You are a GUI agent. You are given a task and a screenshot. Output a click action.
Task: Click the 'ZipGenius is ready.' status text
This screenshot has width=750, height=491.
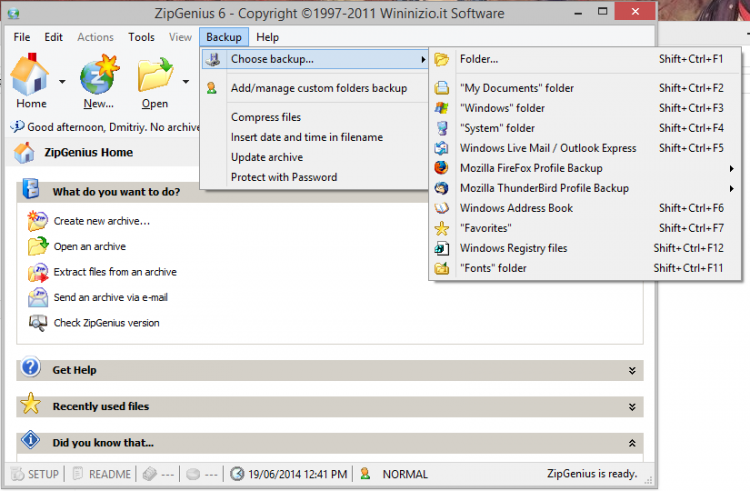point(592,473)
